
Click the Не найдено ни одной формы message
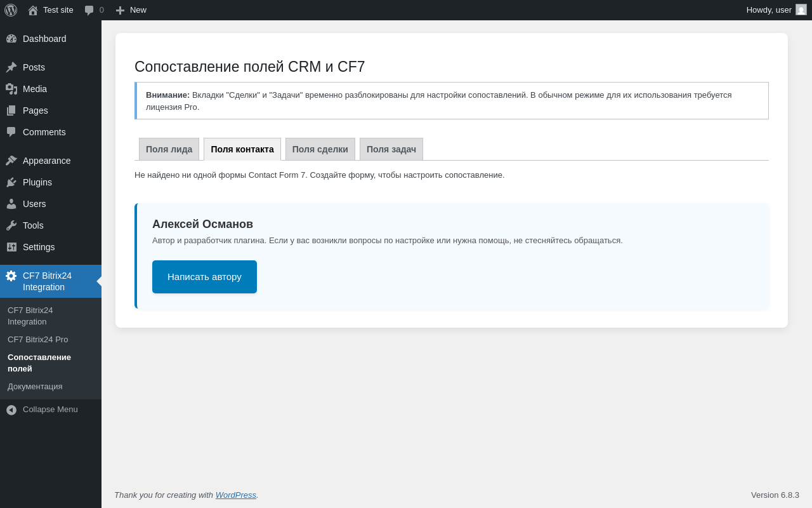coord(320,175)
